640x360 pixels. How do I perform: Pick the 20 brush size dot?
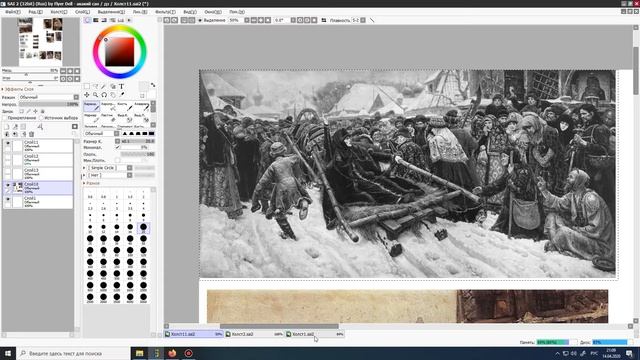143,227
